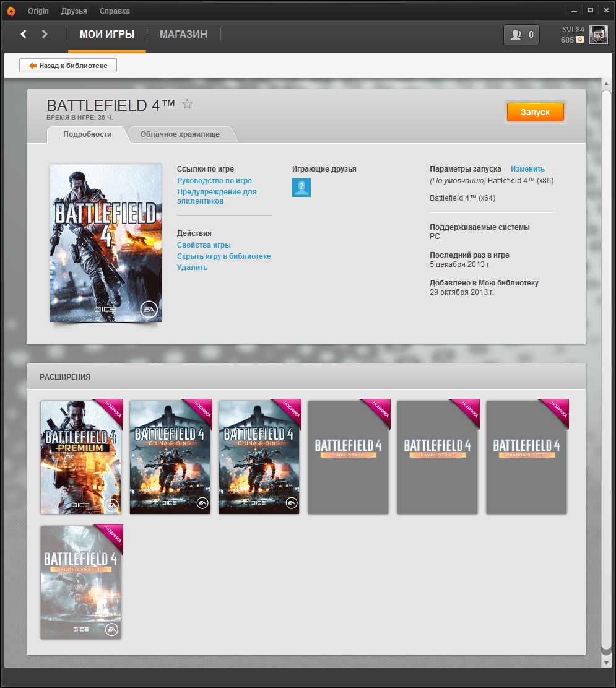Image resolution: width=616 pixels, height=688 pixels.
Task: Click the date 29 октября 2013 г.
Action: pos(462,292)
